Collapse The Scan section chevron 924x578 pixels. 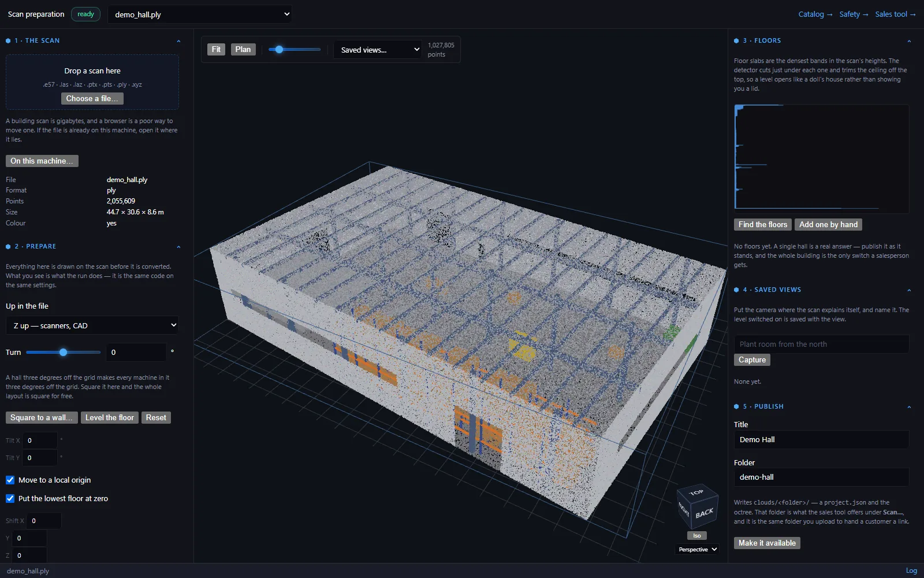pyautogui.click(x=178, y=41)
